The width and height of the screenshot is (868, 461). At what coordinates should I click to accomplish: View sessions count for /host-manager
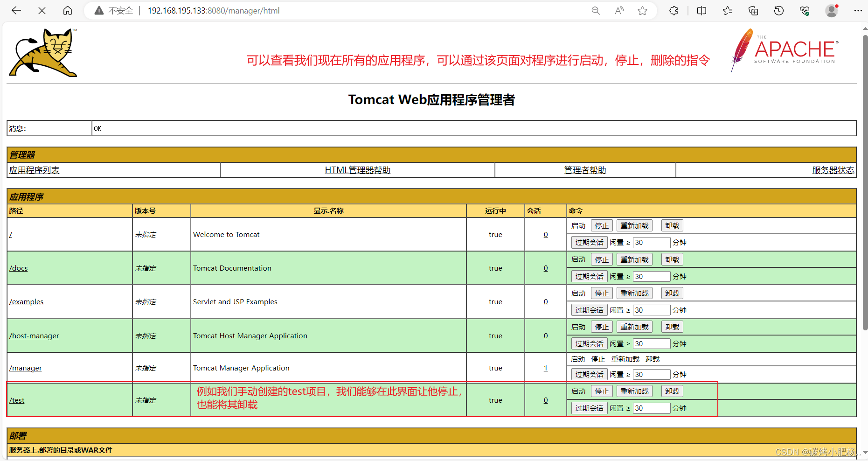pyautogui.click(x=546, y=336)
